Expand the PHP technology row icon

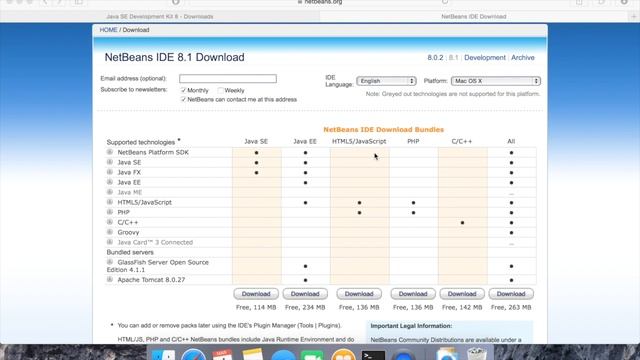[109, 212]
